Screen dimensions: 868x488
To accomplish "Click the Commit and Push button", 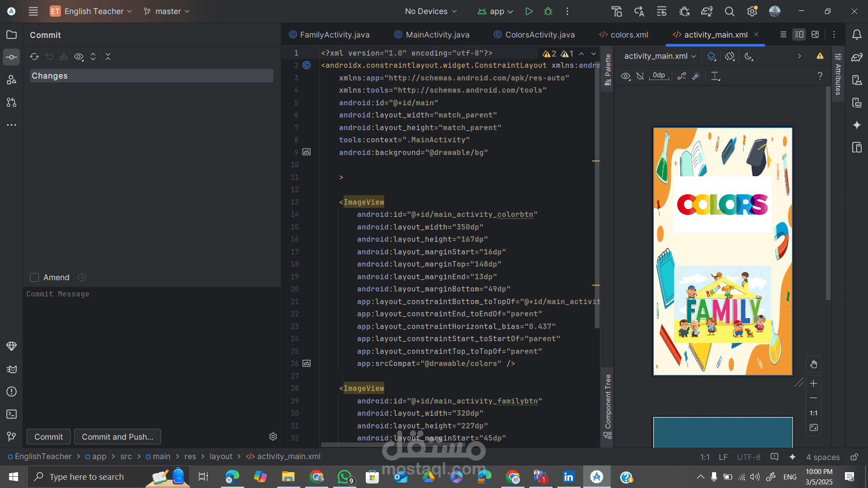I will pyautogui.click(x=118, y=437).
